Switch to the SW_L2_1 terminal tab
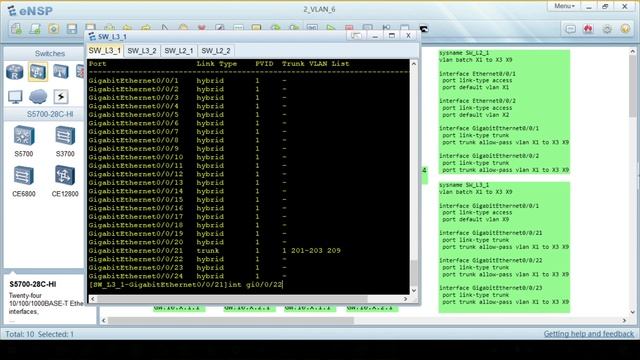Viewport: 640px width, 360px height. point(178,51)
